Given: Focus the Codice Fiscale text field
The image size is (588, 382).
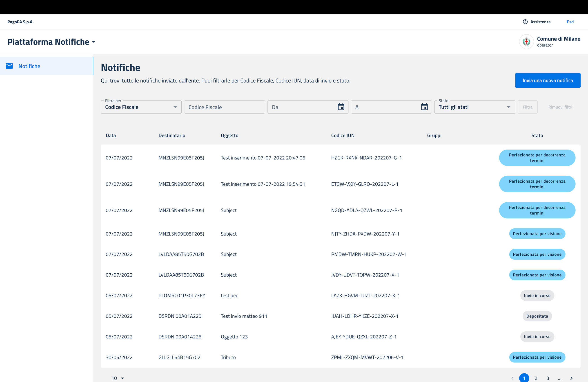Looking at the screenshot, I should pos(224,107).
